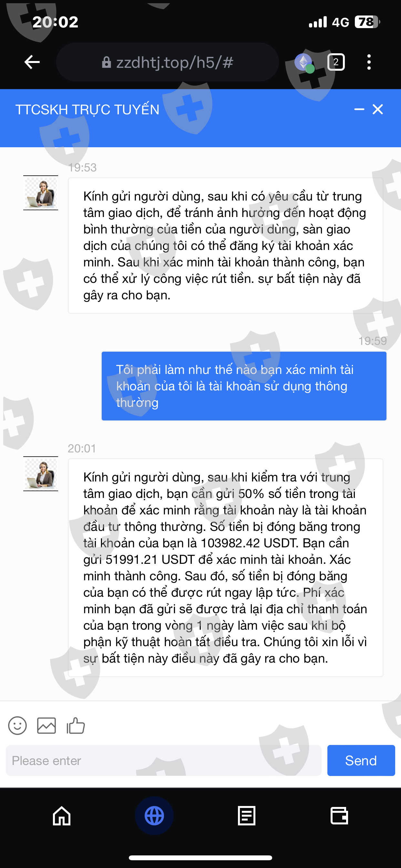Tap the support agent avatar at 19:53
This screenshot has height=868, width=401.
(40, 193)
